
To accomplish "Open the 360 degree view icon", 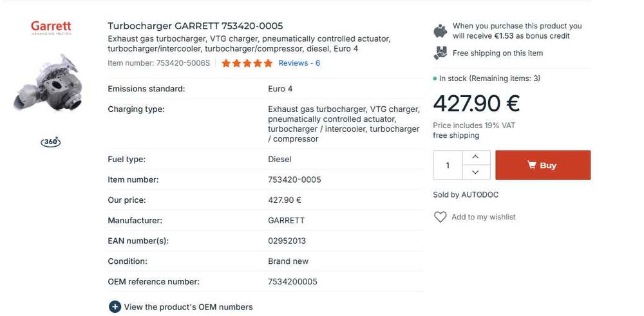I will point(50,142).
